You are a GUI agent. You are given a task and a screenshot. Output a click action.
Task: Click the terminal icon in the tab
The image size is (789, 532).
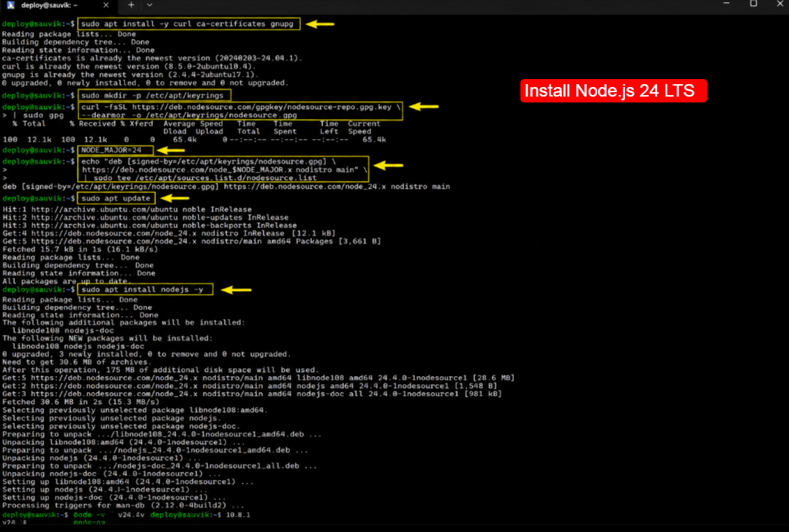[x=10, y=5]
